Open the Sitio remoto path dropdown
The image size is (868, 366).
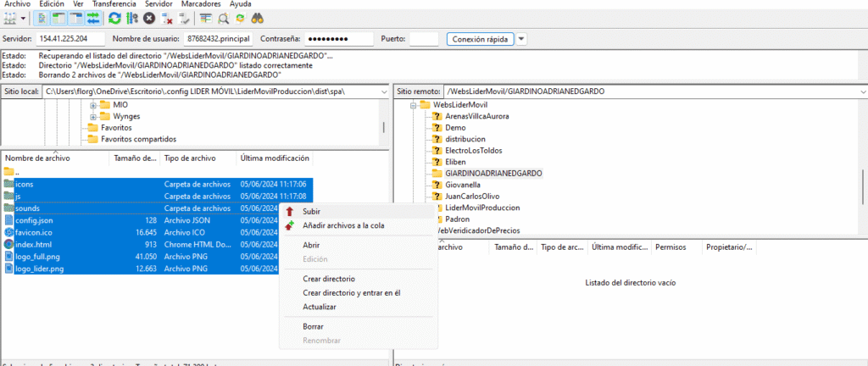click(x=862, y=91)
